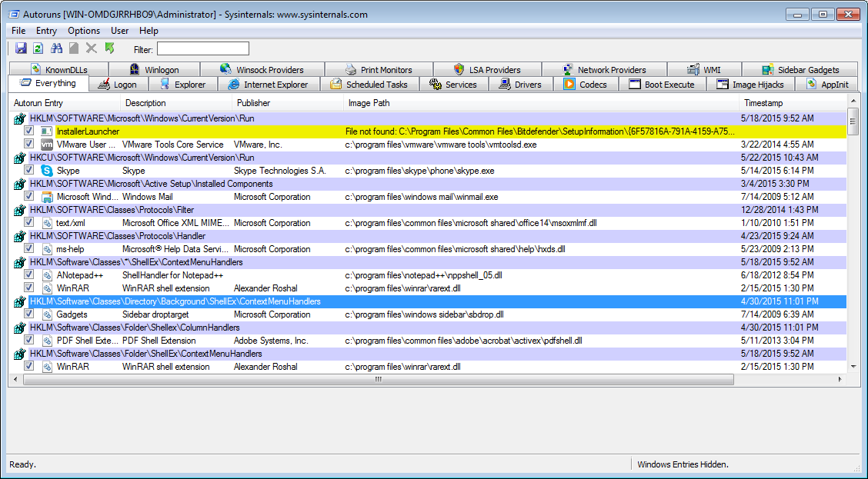Disable the Skype autorun checkbox

28,171
